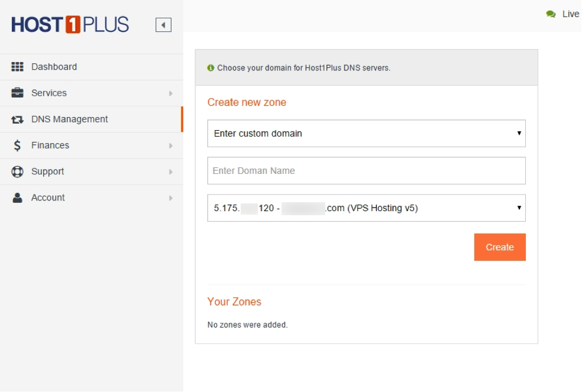Focus the Enter Doman Name field

366,171
